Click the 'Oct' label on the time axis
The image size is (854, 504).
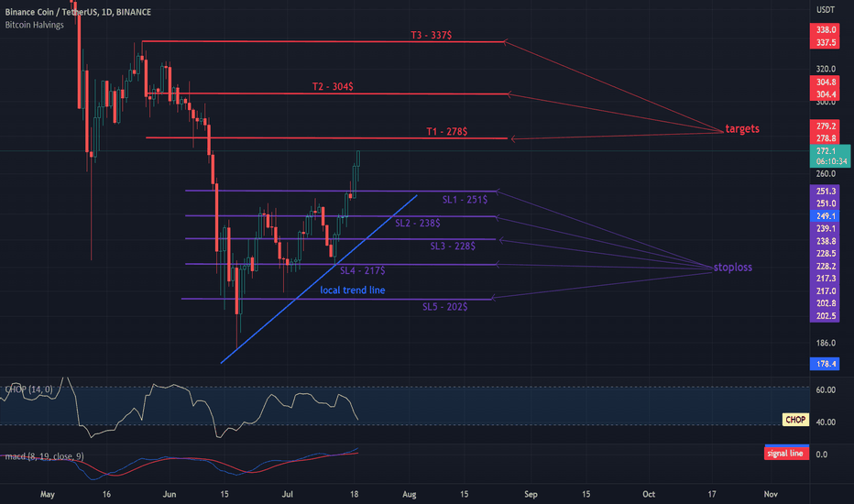click(649, 495)
